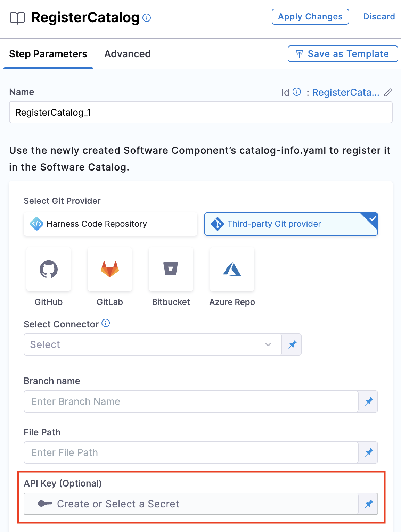Open the Step Parameters tab
This screenshot has width=401, height=532.
click(48, 54)
